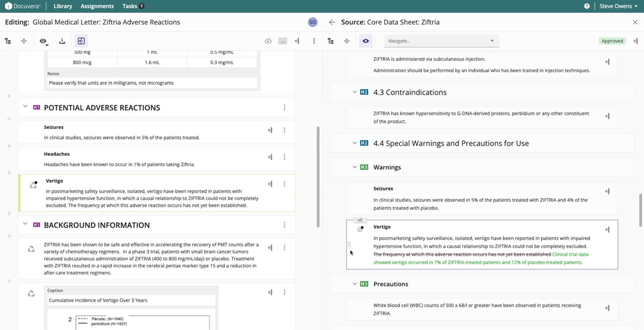644x330 pixels.
Task: Collapse the Warnings H3 section
Action: [354, 167]
